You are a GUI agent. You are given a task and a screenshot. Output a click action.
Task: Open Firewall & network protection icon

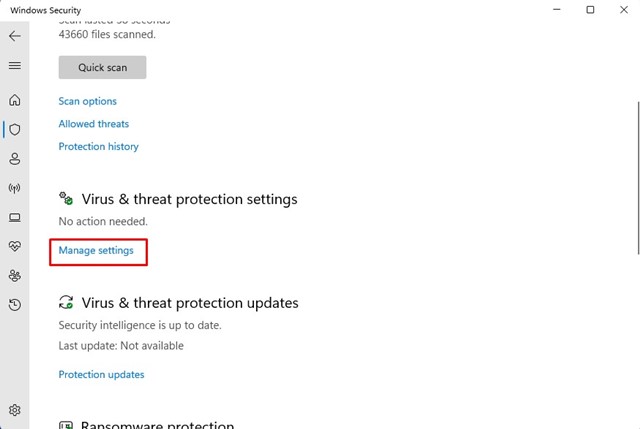[15, 188]
